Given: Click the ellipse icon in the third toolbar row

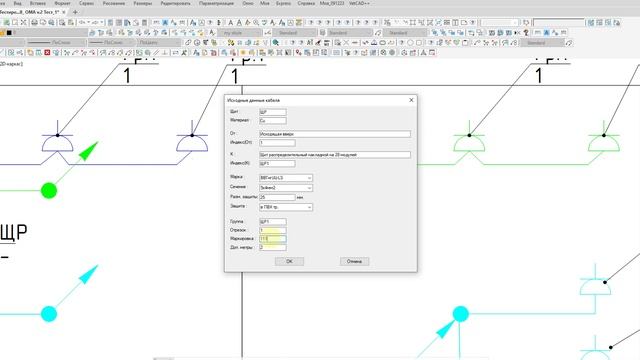Looking at the screenshot, I should [x=383, y=42].
